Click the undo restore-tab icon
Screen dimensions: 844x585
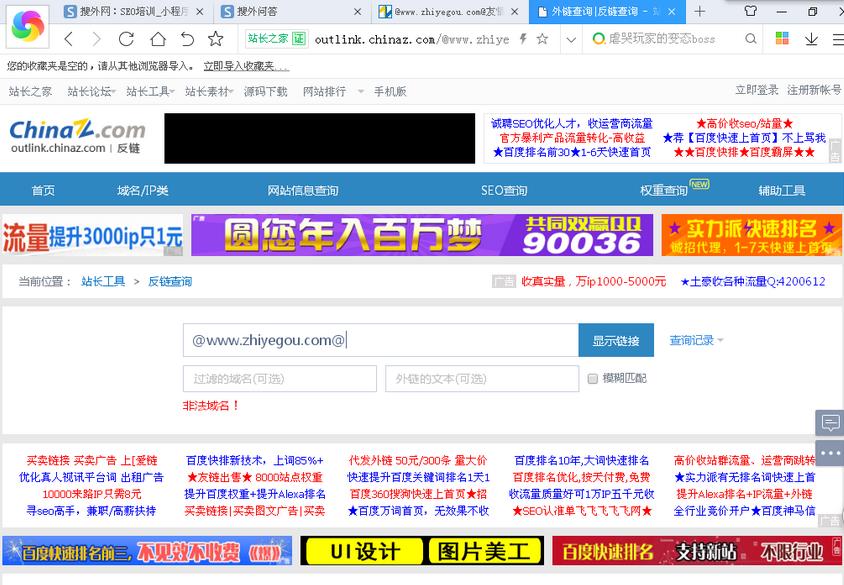click(x=187, y=39)
